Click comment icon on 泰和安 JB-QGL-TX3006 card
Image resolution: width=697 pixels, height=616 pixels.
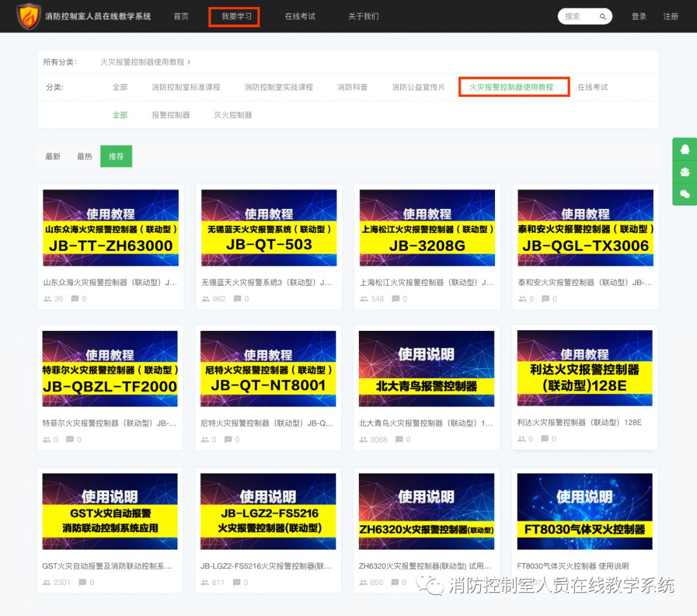click(x=545, y=299)
